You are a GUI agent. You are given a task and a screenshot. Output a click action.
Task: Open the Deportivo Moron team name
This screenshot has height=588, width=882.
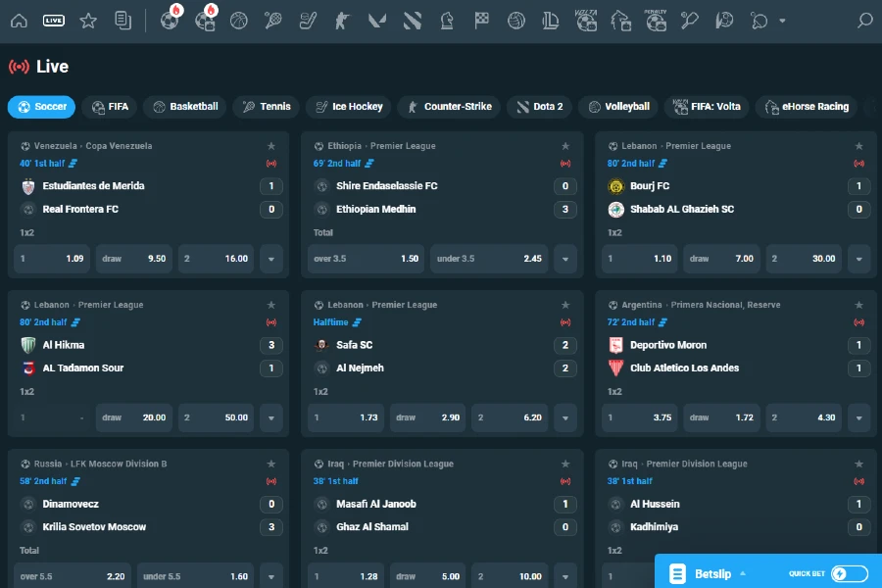[667, 345]
